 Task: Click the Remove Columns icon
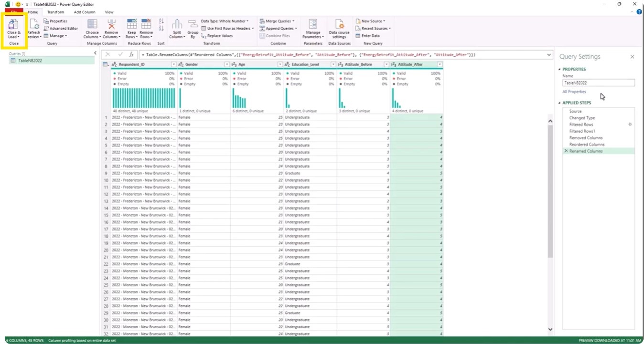(x=111, y=25)
